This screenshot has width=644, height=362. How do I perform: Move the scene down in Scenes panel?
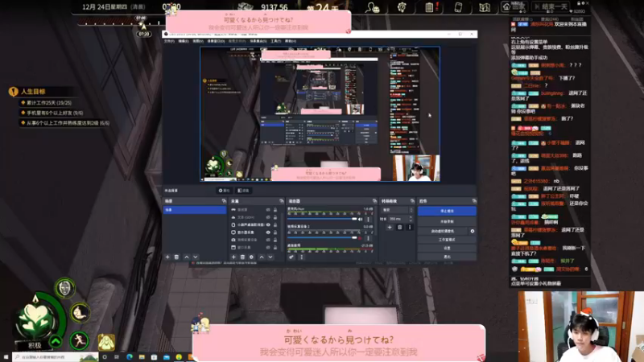click(x=196, y=257)
